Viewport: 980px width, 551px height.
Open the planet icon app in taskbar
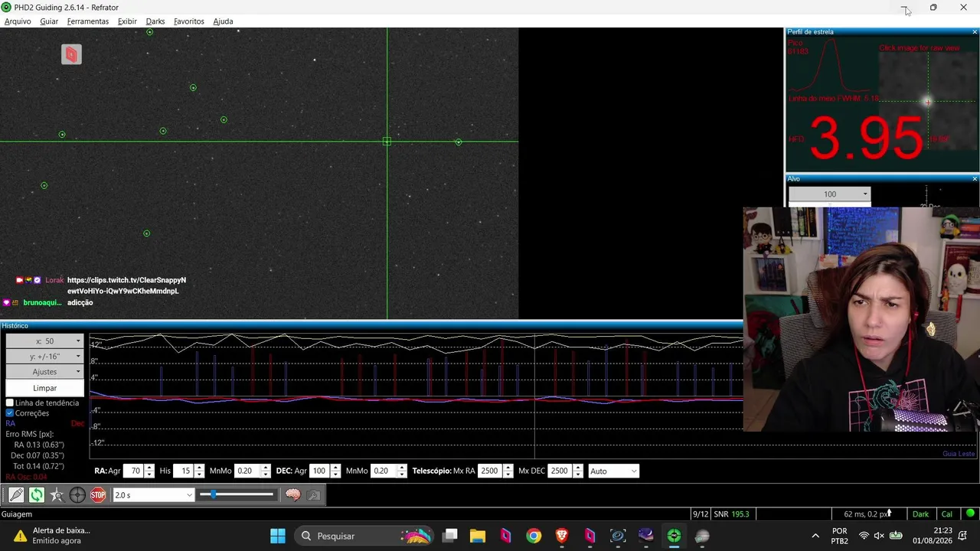click(x=702, y=536)
